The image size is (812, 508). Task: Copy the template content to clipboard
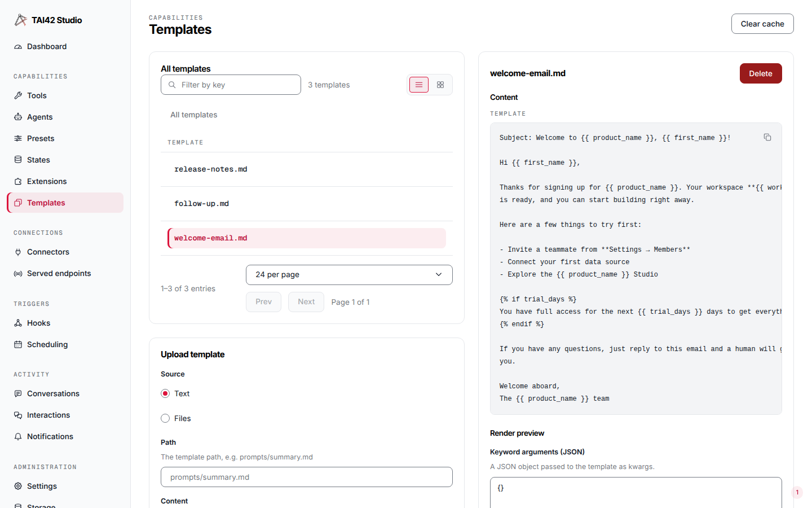[x=767, y=137]
